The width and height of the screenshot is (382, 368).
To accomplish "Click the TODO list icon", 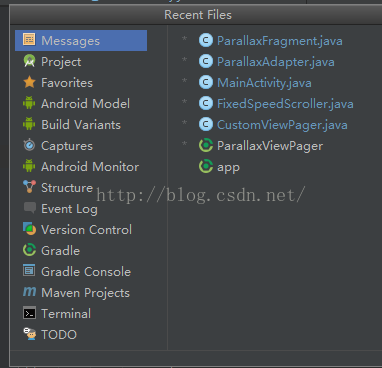I will [30, 334].
